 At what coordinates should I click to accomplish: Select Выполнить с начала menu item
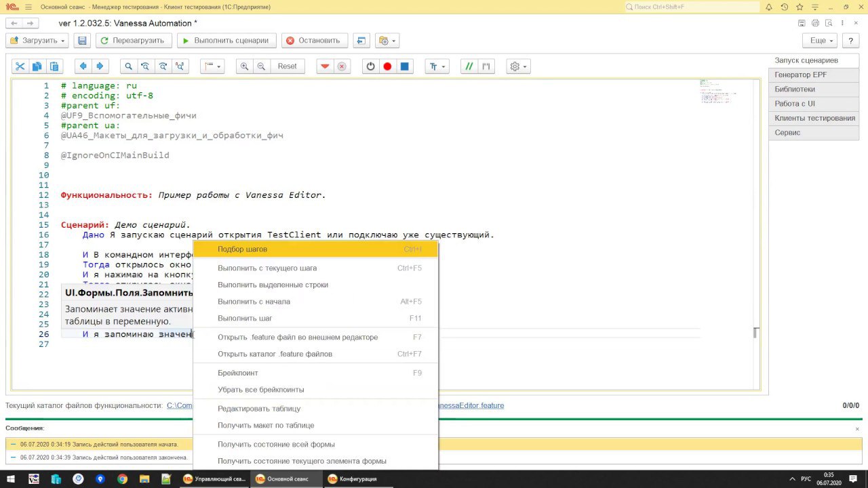point(316,302)
